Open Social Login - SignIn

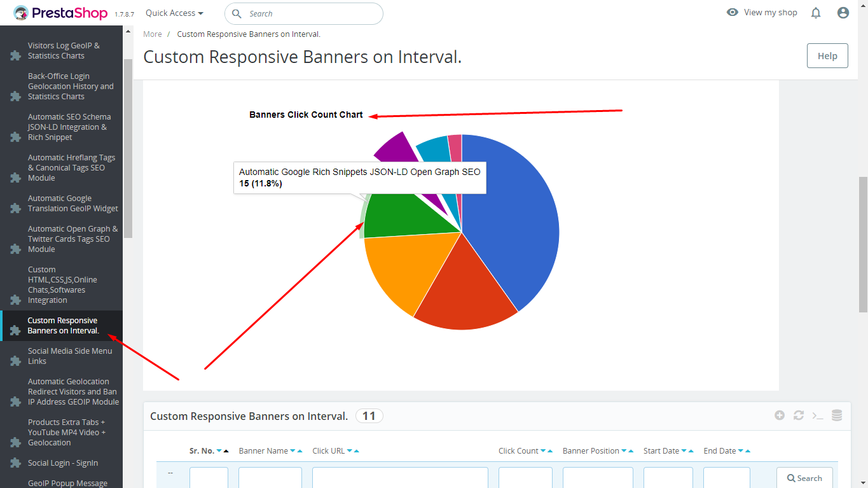point(63,463)
